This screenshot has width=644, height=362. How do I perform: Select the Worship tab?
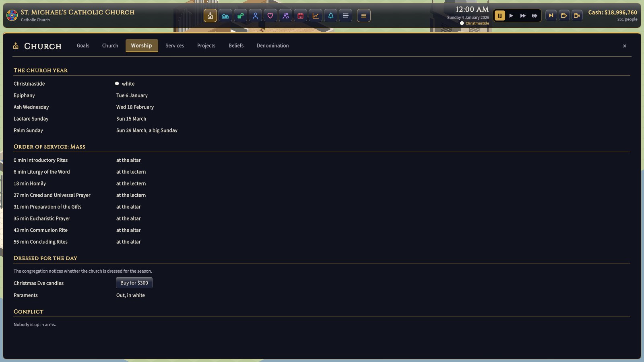(142, 46)
